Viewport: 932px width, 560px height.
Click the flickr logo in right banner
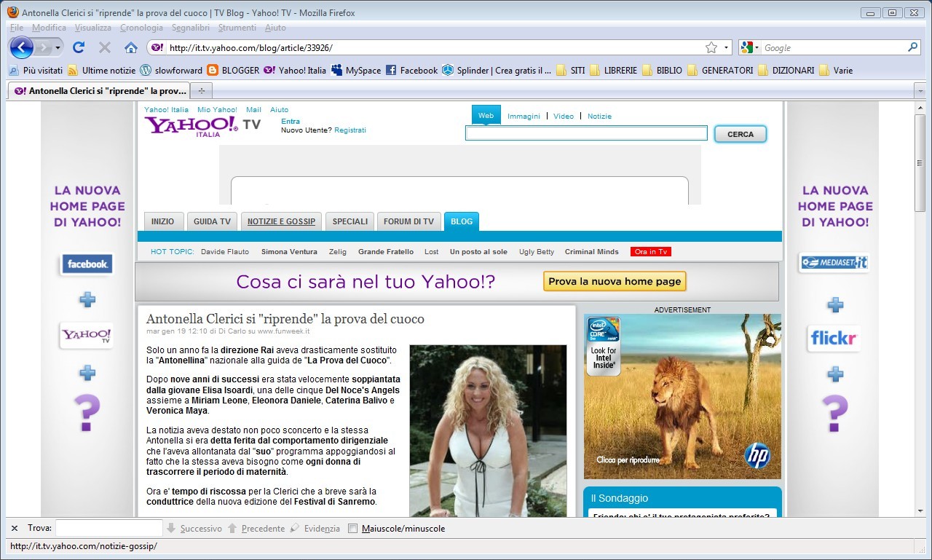[834, 338]
